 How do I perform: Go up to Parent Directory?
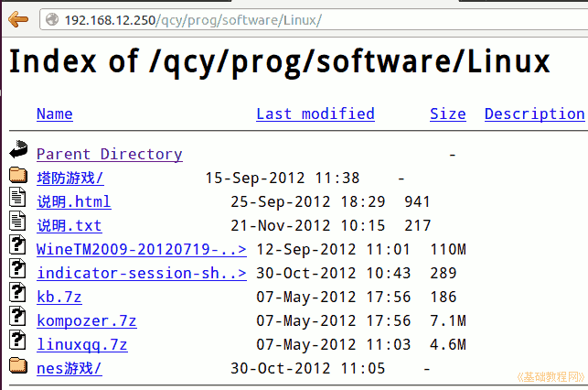[x=110, y=155]
